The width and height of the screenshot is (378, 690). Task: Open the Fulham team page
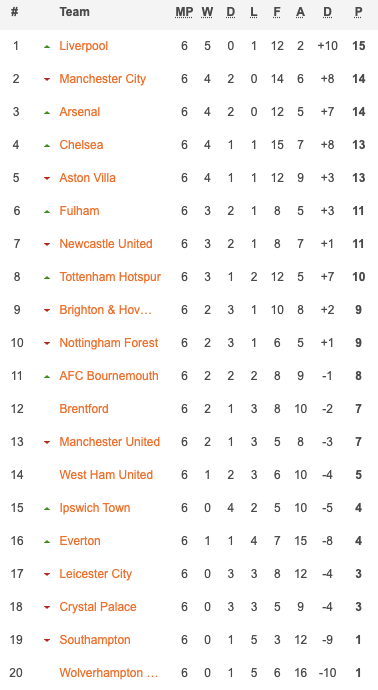point(80,211)
